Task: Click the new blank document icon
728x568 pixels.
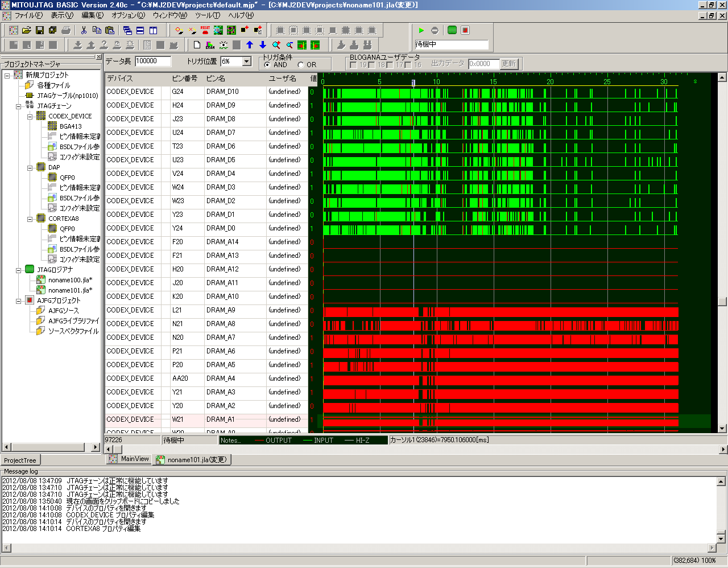Action: coord(197,45)
